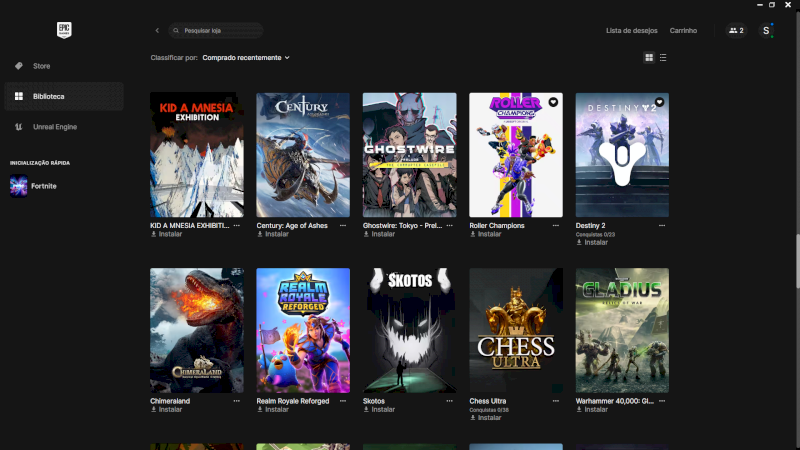Click the Epic Games logo

click(x=64, y=30)
